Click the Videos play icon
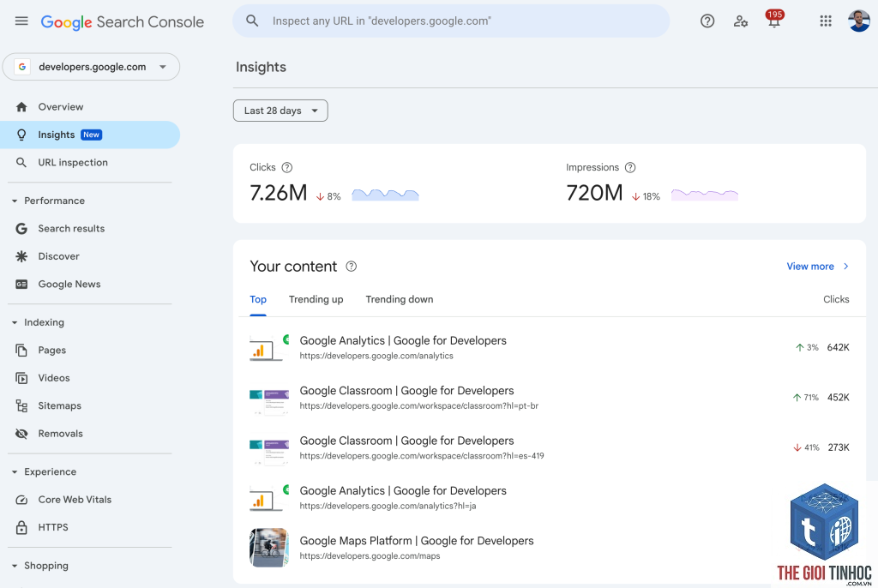The image size is (878, 588). coord(21,378)
